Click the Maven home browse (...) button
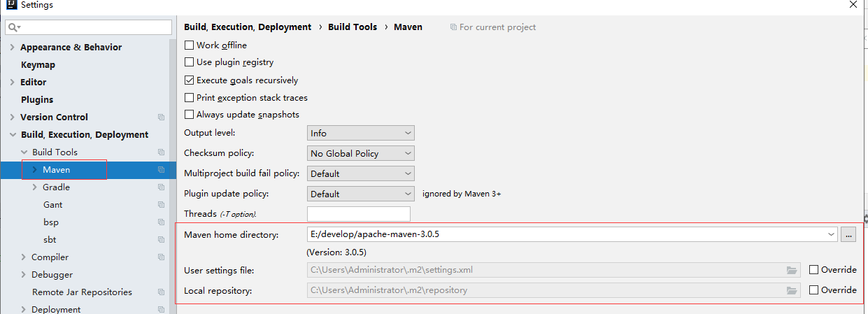868x314 pixels. pyautogui.click(x=848, y=235)
